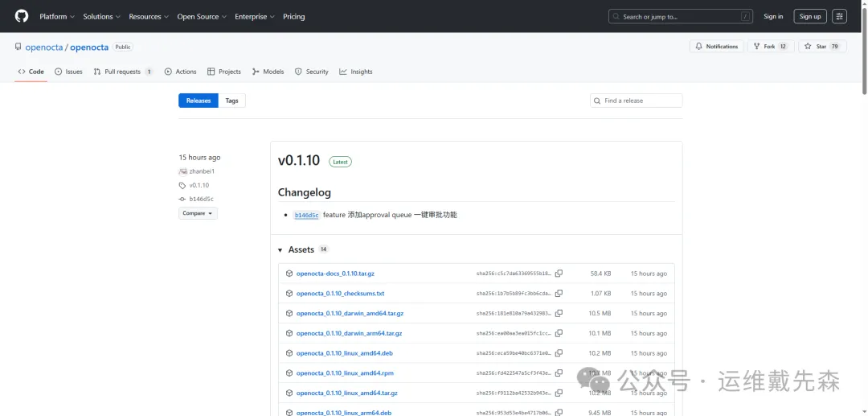Focus the Search or jump to field
Screen dimensions: 868x416
(681, 17)
